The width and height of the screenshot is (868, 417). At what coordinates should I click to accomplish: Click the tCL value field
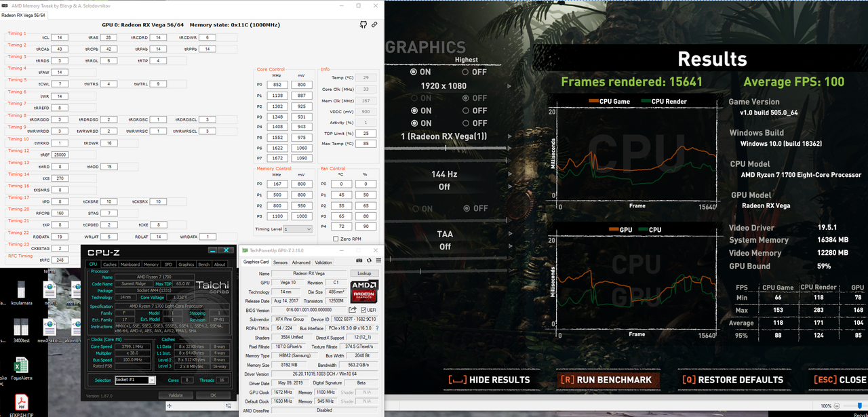tap(60, 38)
